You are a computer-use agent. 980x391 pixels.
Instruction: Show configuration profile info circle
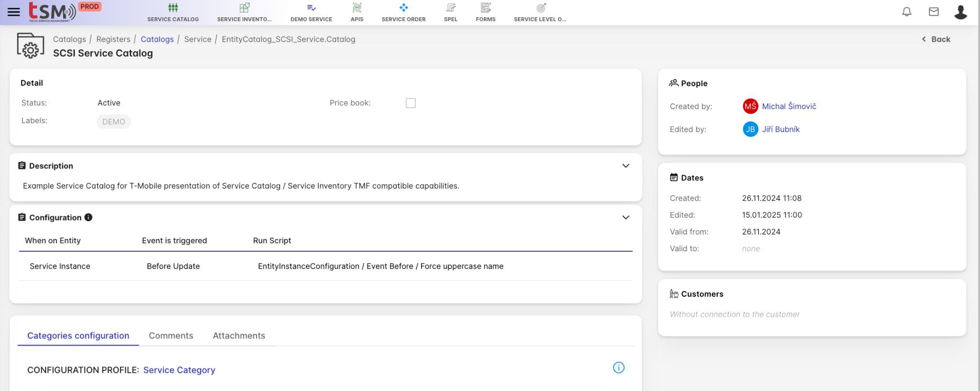pyautogui.click(x=618, y=368)
